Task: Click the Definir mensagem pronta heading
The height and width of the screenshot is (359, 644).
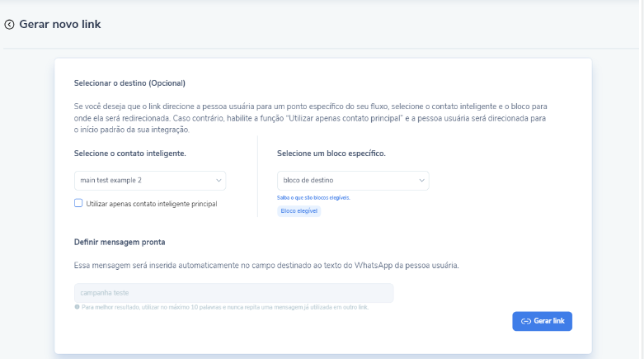Action: (x=120, y=242)
